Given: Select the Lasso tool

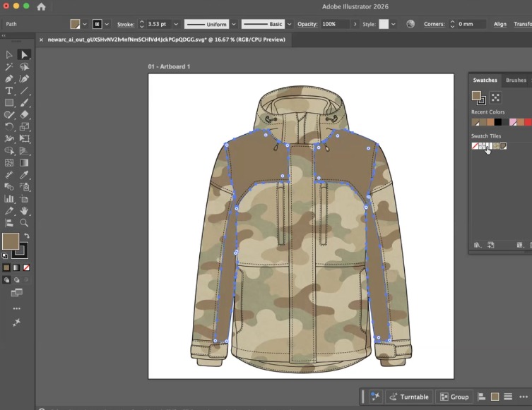Looking at the screenshot, I should (24, 67).
